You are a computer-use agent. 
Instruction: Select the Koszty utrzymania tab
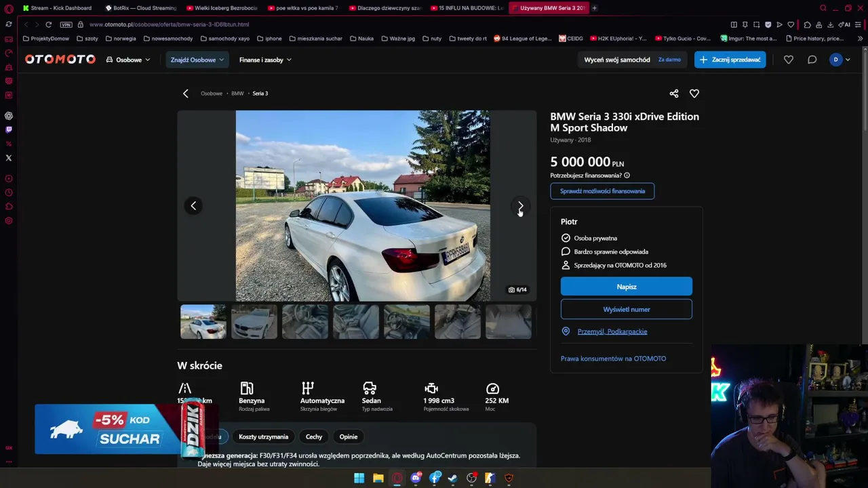[264, 436]
